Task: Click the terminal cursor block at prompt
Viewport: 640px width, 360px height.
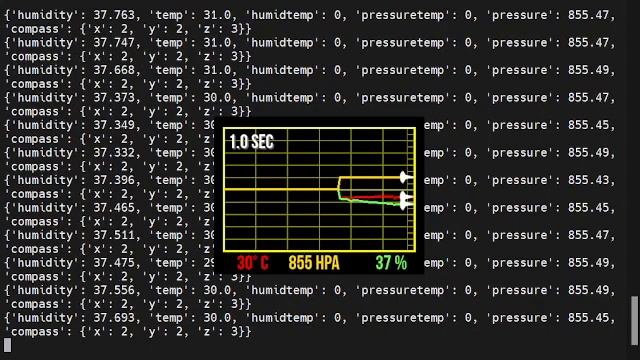Action: point(7,345)
